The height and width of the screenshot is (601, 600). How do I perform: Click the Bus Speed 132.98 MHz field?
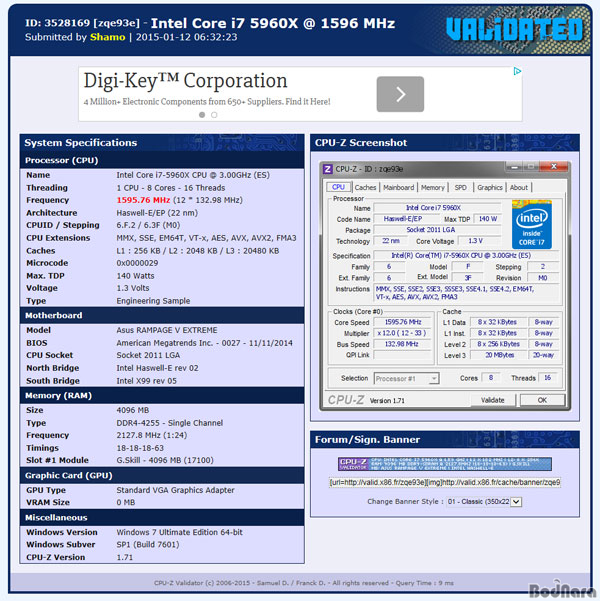point(403,344)
